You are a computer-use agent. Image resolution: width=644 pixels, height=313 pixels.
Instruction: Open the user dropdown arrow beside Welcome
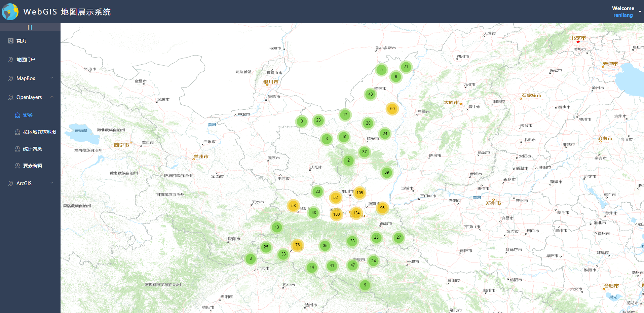click(640, 11)
